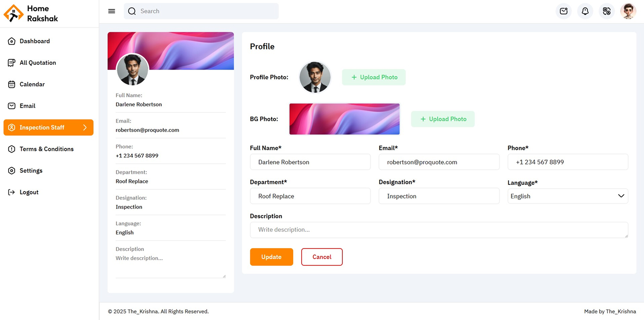The image size is (644, 320).
Task: Go to Calendar in sidebar
Action: pos(32,84)
